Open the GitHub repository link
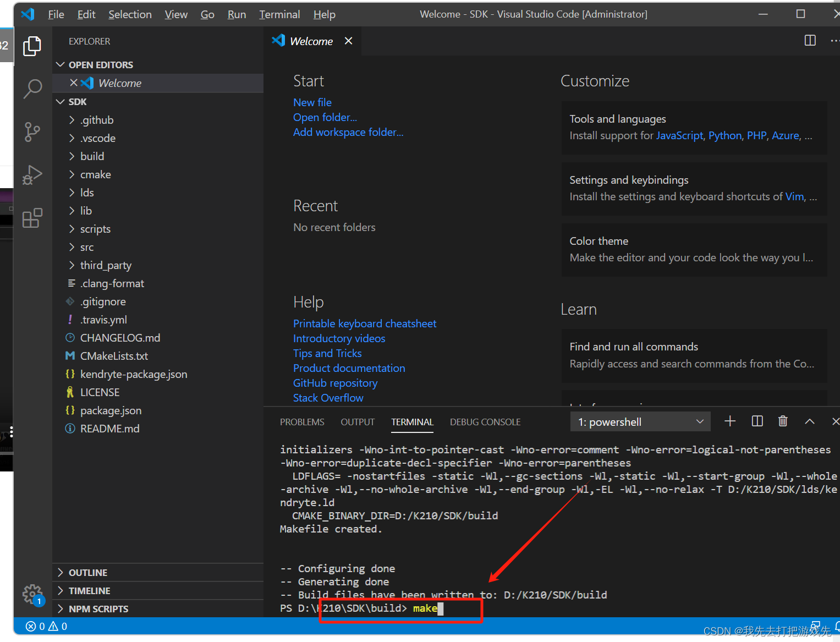840x642 pixels. tap(336, 383)
